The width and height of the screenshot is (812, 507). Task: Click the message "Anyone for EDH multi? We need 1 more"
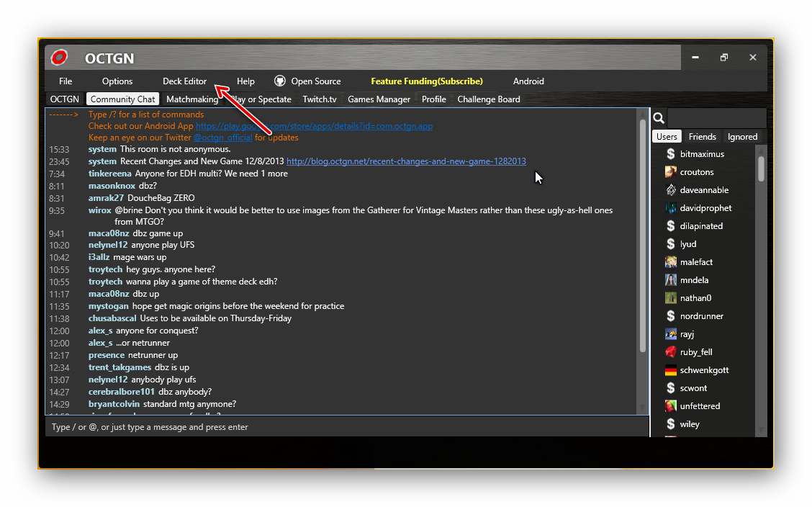[x=212, y=174]
